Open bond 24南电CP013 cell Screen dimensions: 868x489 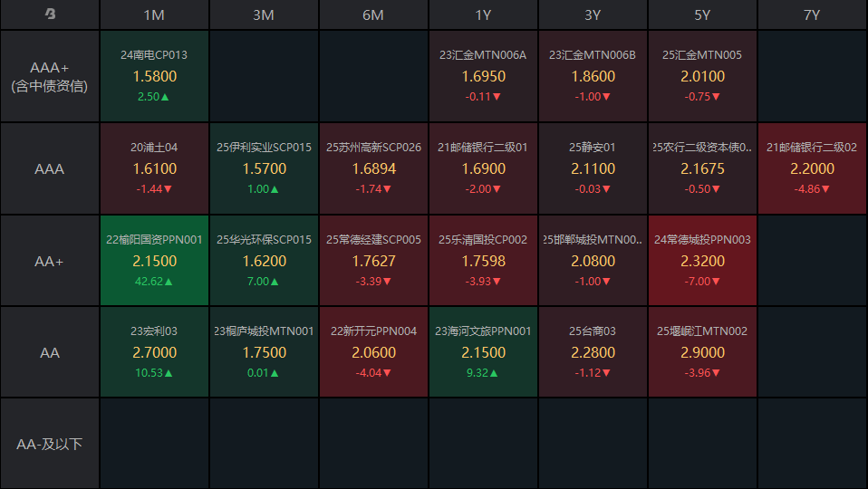coord(154,77)
